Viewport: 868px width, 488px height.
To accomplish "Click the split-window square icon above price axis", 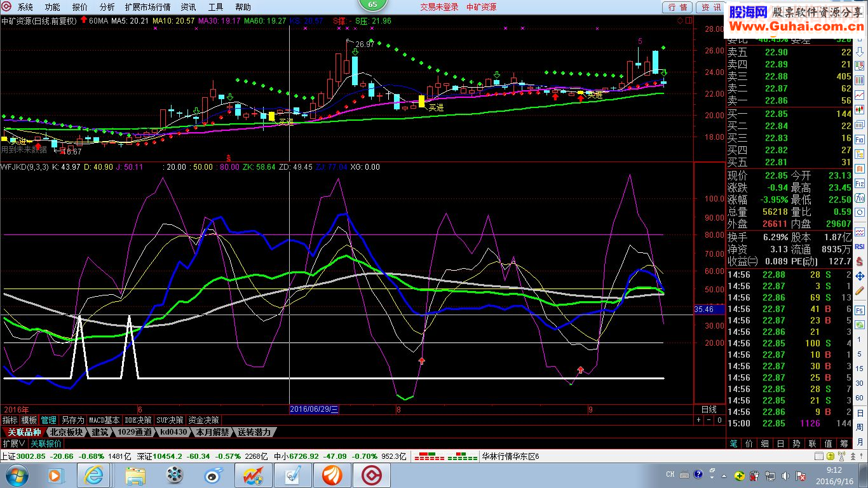I will [689, 20].
